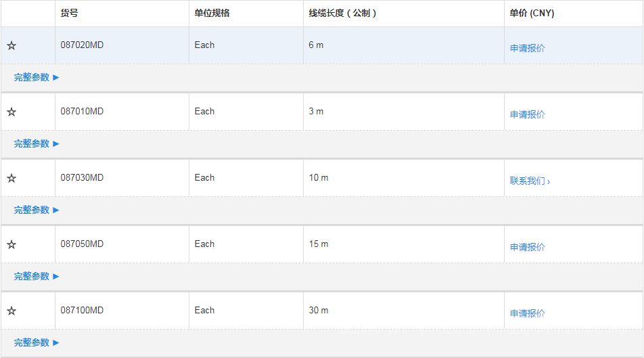Click Contact Us for the 10 m cable
The width and height of the screenshot is (644, 358).
[x=530, y=181]
